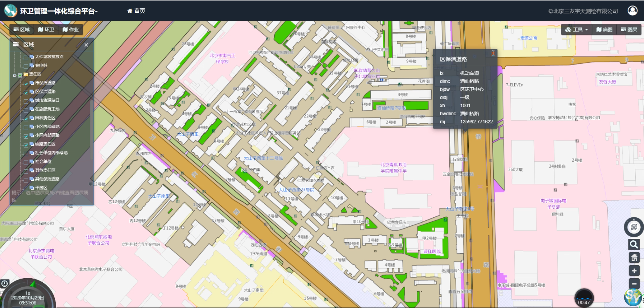Screen dimensions: 644x308
Task: Click the 7-ELEVEn map label
Action: point(515,85)
